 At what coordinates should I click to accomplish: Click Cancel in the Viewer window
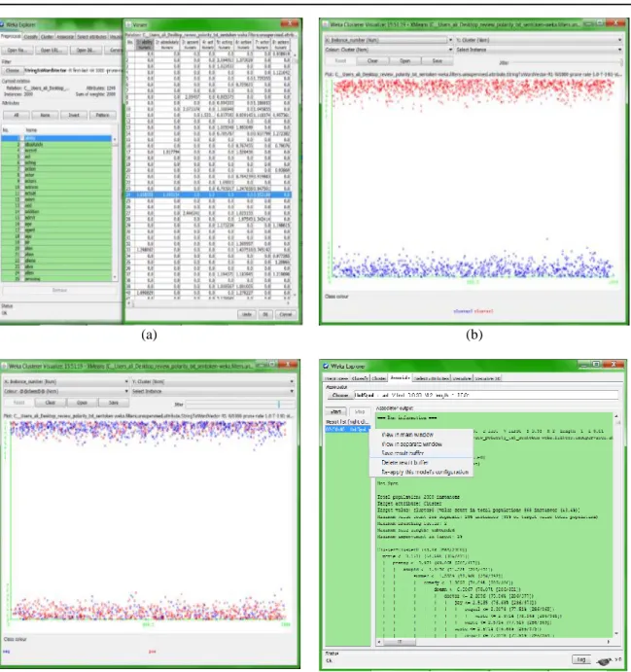click(x=285, y=314)
